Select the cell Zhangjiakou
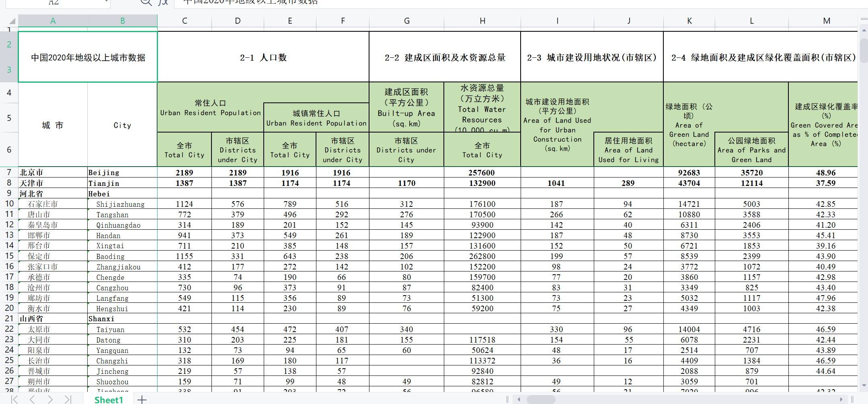 (122, 267)
